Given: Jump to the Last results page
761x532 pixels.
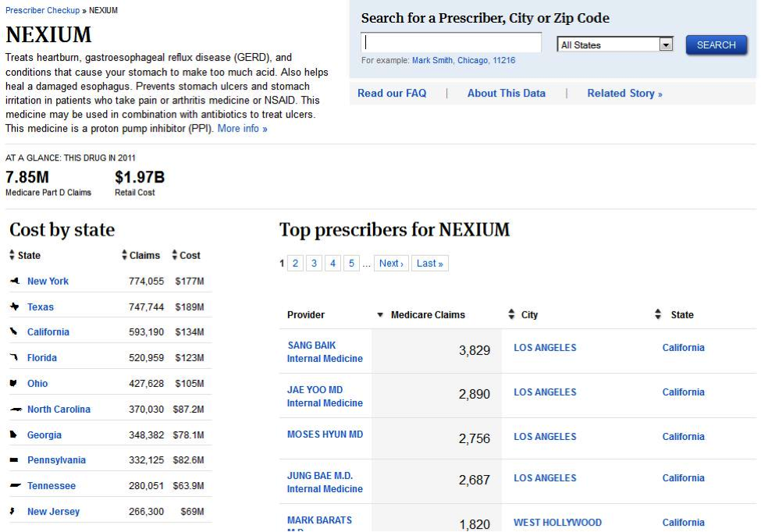Looking at the screenshot, I should pos(430,264).
